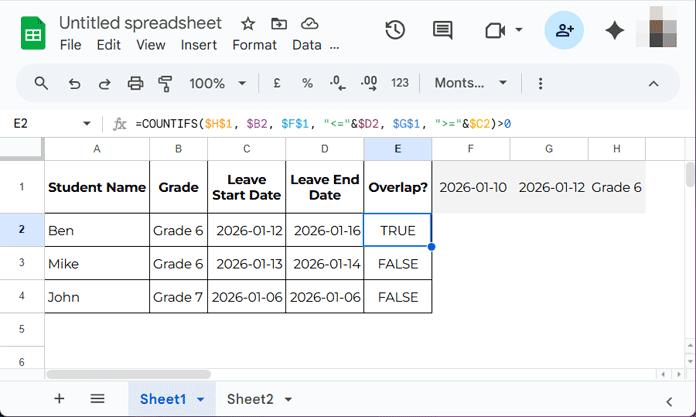Show the side panel chevron
Image resolution: width=696 pixels, height=417 pixels.
pyautogui.click(x=669, y=402)
